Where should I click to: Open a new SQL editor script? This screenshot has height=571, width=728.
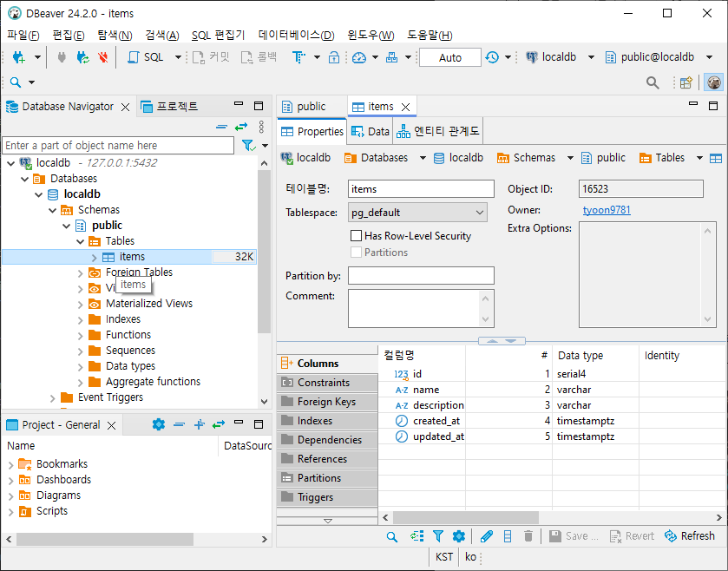point(146,57)
